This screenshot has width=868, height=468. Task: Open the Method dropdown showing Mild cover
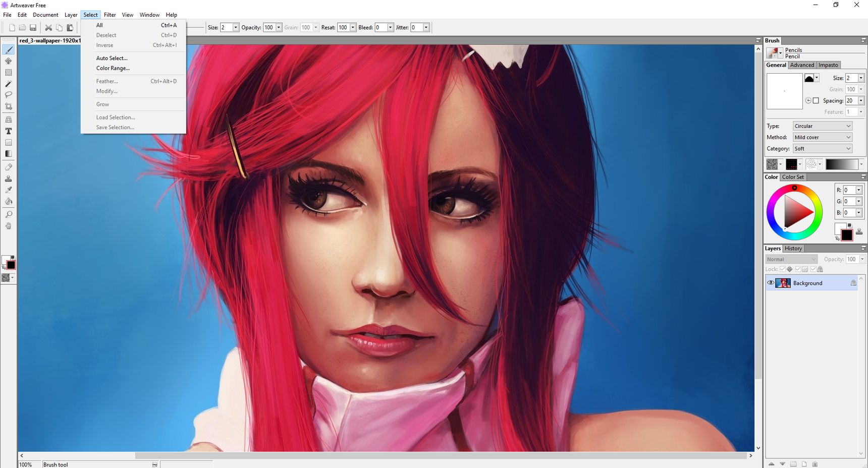pos(822,137)
